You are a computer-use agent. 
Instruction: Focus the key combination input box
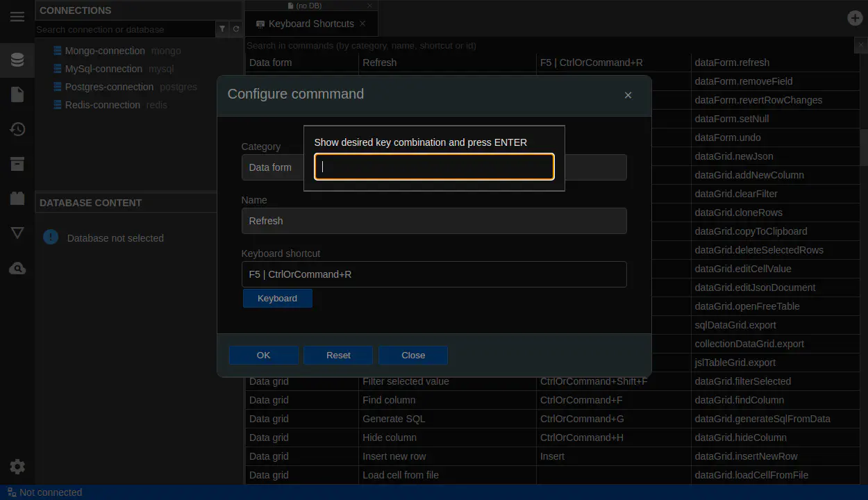click(434, 167)
